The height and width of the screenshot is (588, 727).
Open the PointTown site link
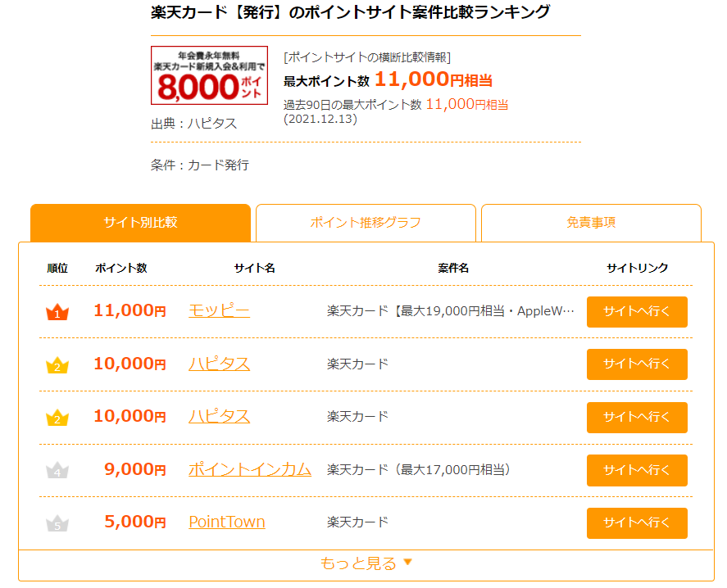[x=227, y=522]
